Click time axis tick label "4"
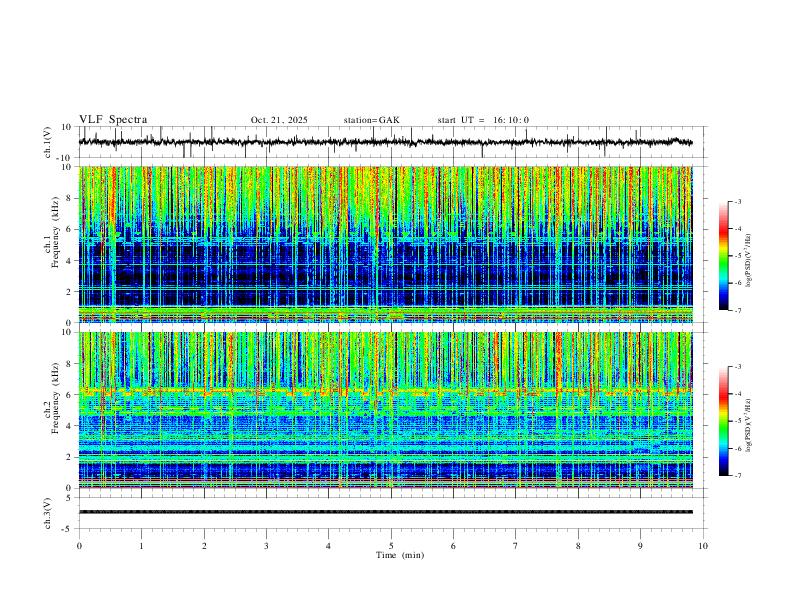Image resolution: width=792 pixels, height=612 pixels. coord(329,546)
